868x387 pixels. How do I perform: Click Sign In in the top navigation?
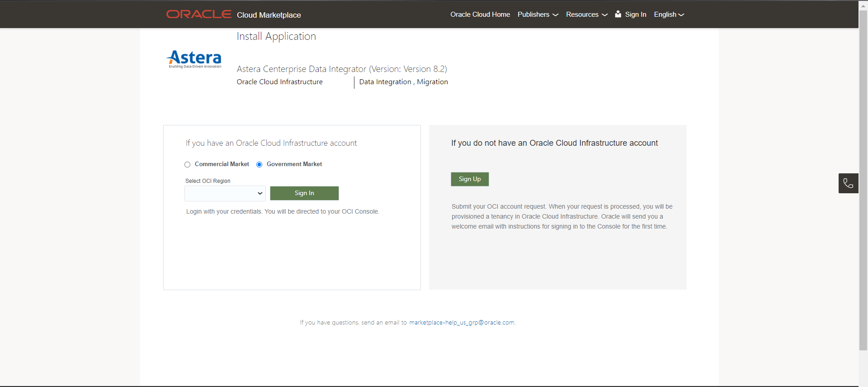coord(635,14)
